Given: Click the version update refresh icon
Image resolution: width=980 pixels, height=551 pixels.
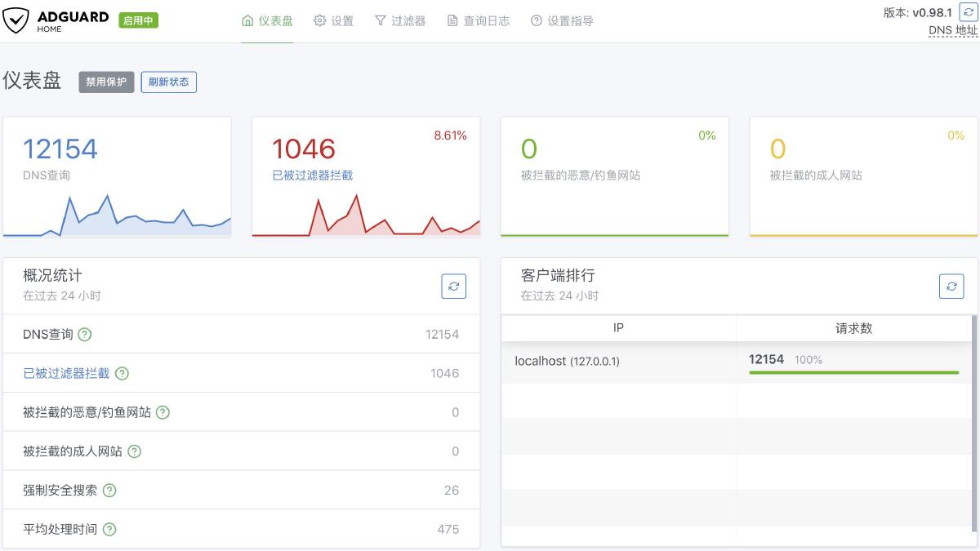Looking at the screenshot, I should [x=969, y=12].
